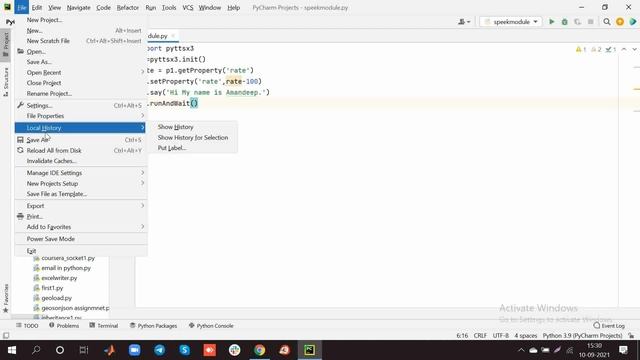The height and width of the screenshot is (360, 640).
Task: Open the VCS menu
Action: 188,7
